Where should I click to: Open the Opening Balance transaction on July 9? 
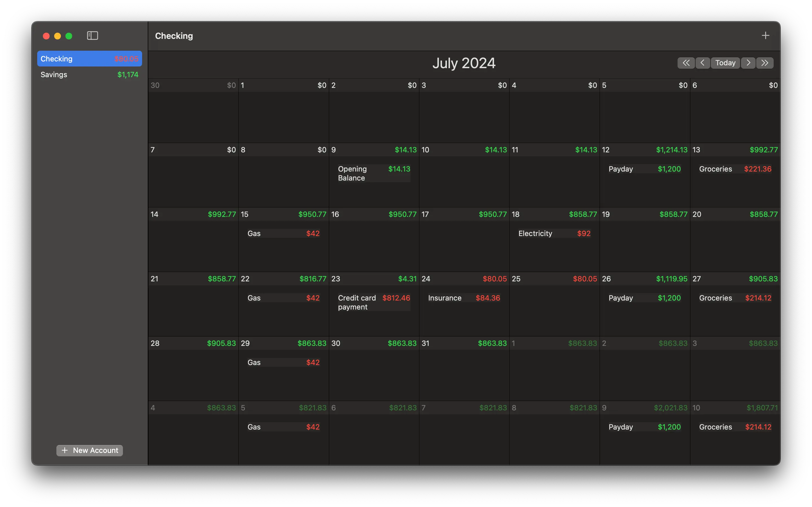(x=374, y=173)
